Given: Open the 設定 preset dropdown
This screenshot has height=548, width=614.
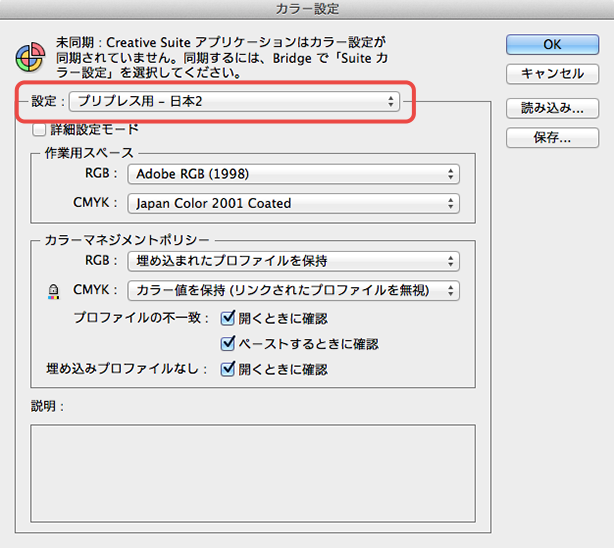Looking at the screenshot, I should 235,101.
